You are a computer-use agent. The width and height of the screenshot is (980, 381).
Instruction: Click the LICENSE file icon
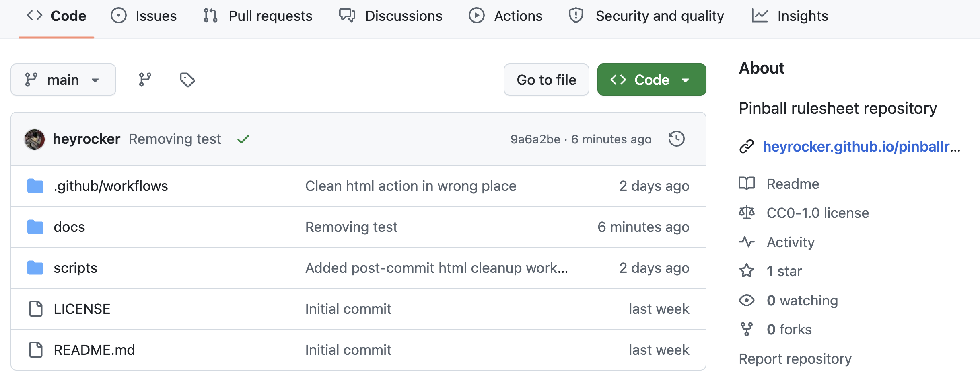pyautogui.click(x=36, y=309)
